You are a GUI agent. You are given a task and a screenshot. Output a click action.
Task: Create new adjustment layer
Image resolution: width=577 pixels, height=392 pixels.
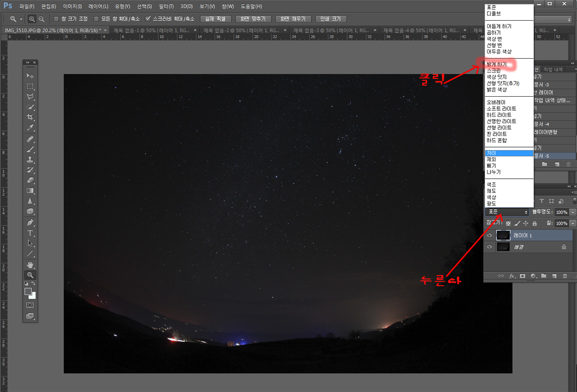pyautogui.click(x=533, y=276)
